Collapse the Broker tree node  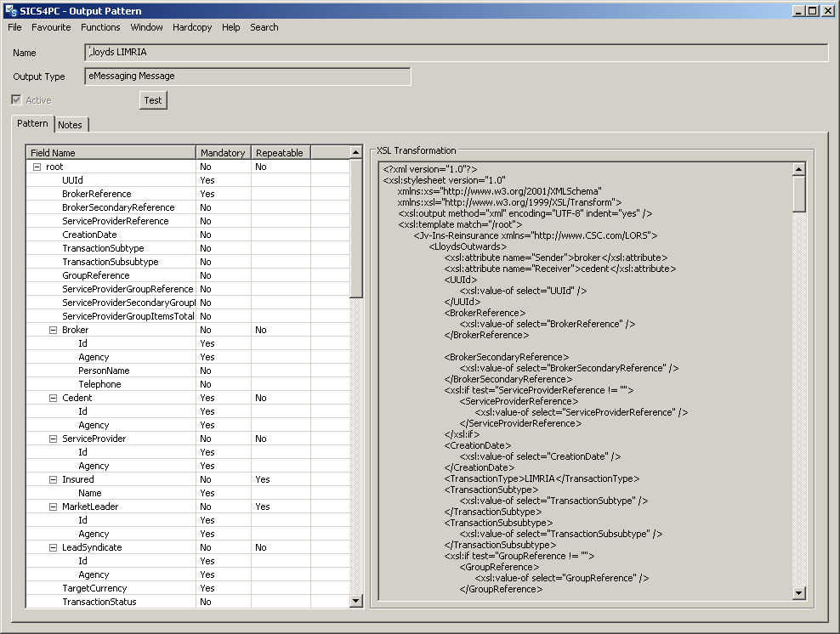(x=53, y=330)
